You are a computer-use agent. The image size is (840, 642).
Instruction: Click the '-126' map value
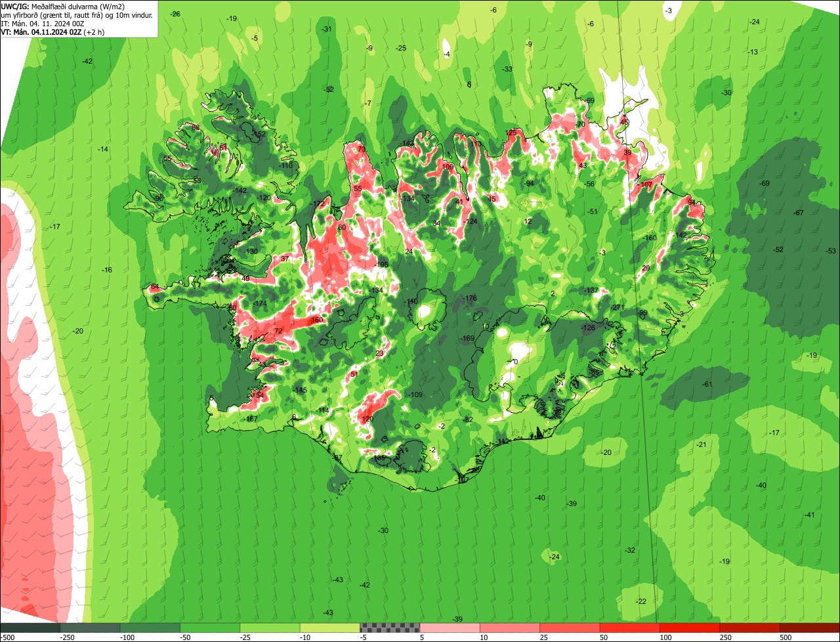point(588,328)
